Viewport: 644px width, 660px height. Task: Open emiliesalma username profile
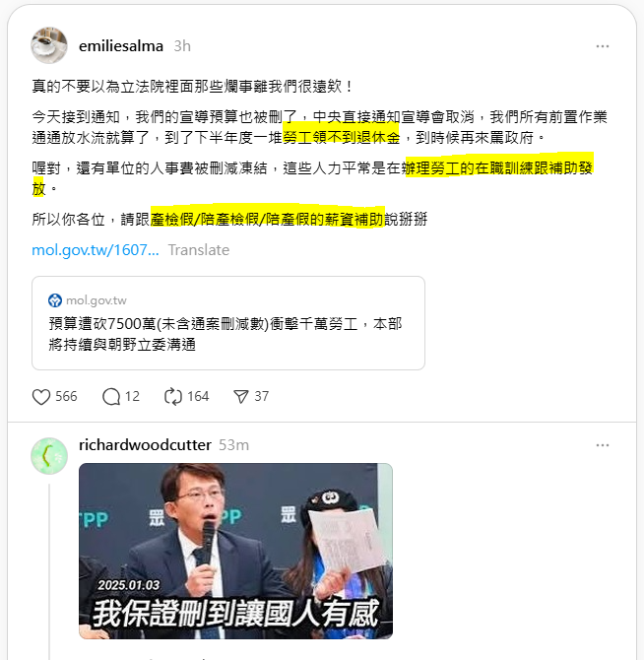(121, 46)
